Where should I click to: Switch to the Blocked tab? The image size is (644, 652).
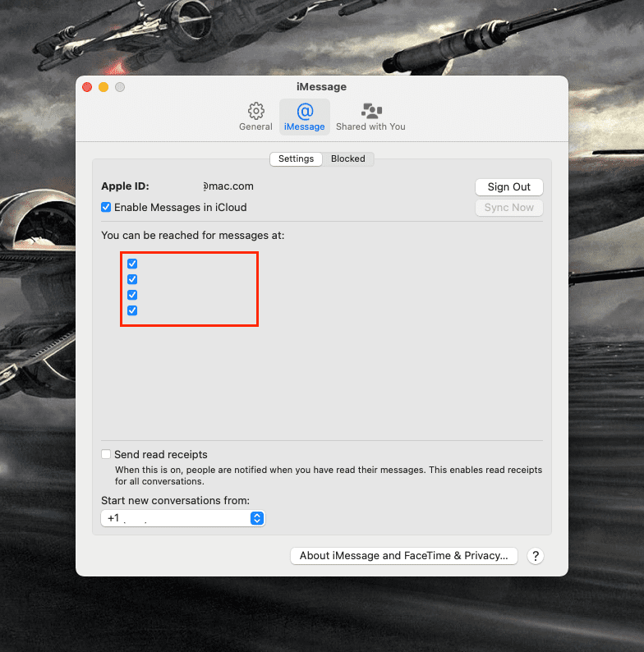(347, 158)
